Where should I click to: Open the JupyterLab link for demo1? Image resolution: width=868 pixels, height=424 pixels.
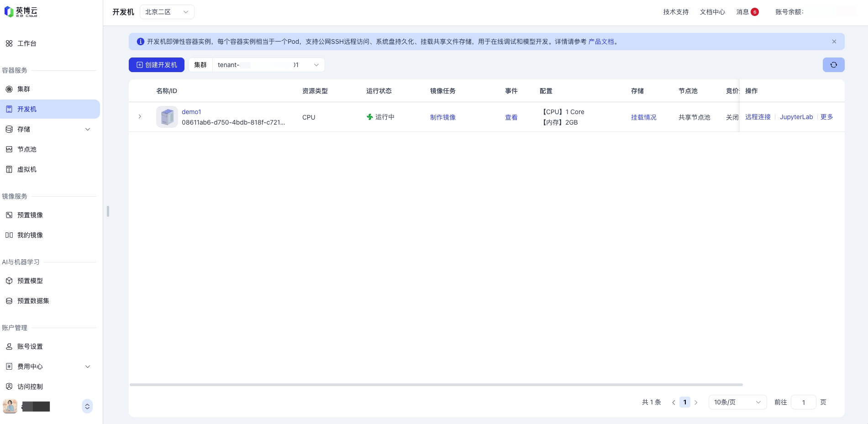click(x=796, y=117)
